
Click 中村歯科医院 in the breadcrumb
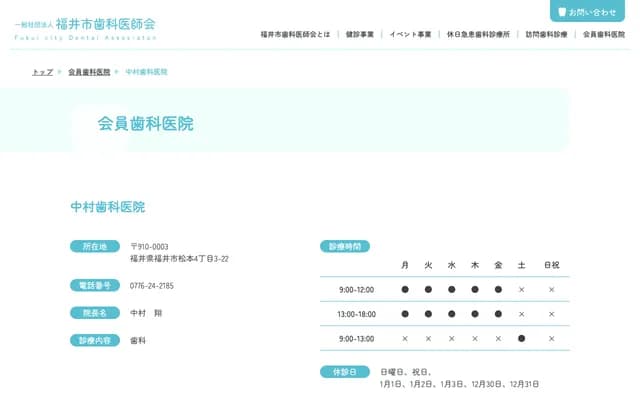146,72
